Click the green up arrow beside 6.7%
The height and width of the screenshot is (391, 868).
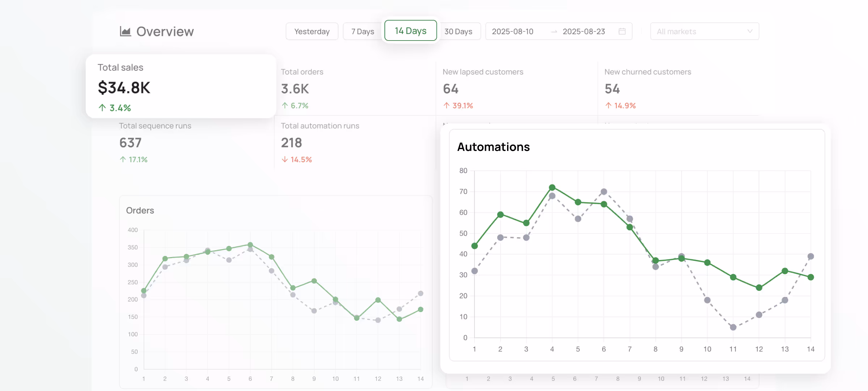[x=285, y=105]
